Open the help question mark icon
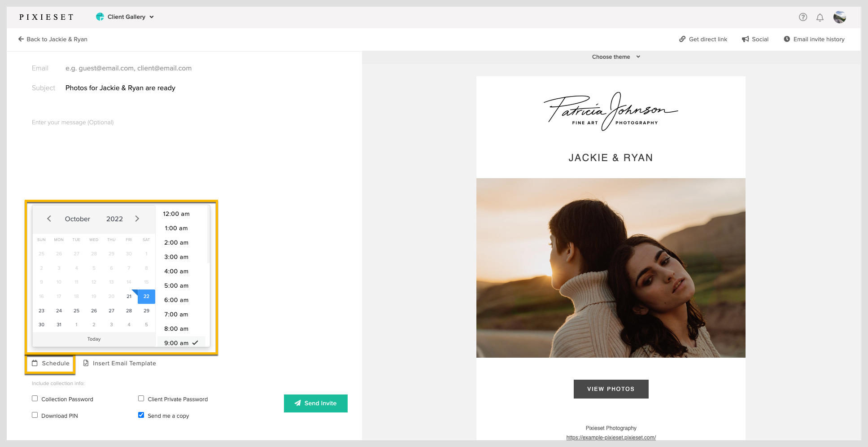Image resolution: width=868 pixels, height=447 pixels. pyautogui.click(x=803, y=17)
